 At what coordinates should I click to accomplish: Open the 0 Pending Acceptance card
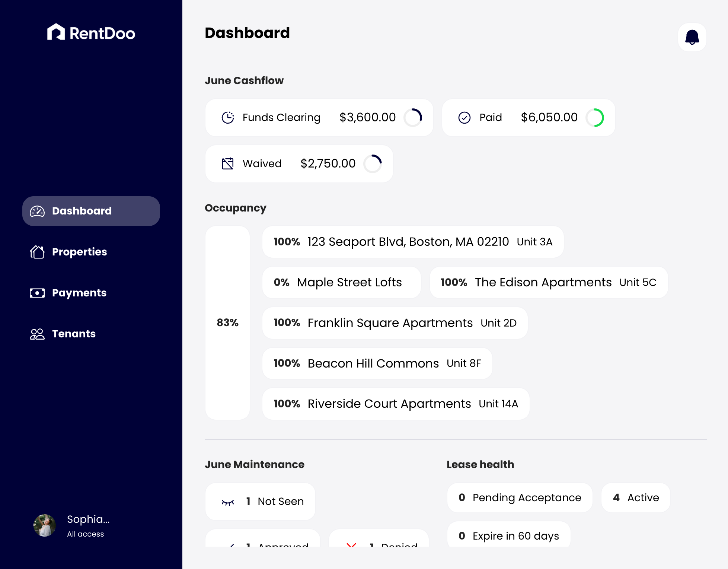pos(520,498)
